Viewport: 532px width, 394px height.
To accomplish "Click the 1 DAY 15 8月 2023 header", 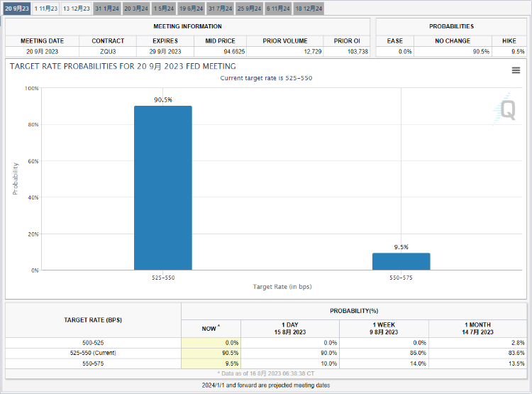I will click(x=289, y=329).
